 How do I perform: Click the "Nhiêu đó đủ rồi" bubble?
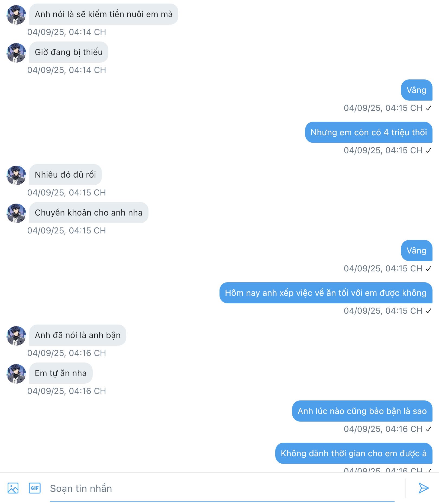click(65, 175)
